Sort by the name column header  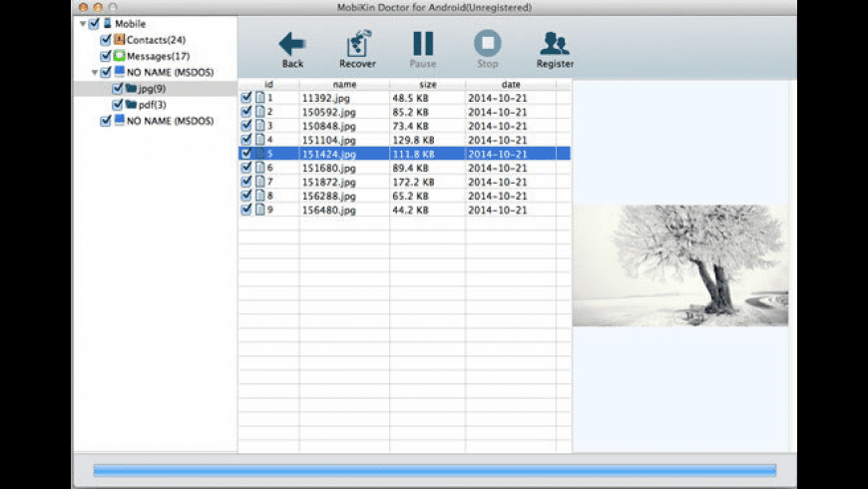pos(344,84)
